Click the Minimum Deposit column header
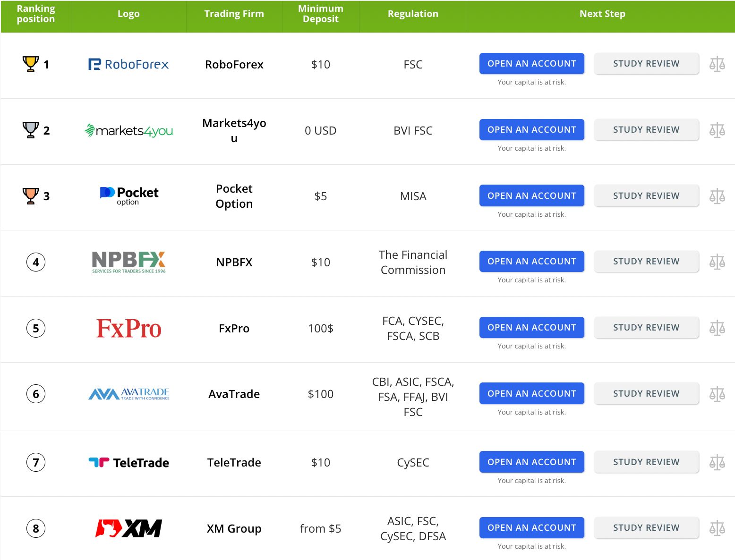 click(320, 14)
